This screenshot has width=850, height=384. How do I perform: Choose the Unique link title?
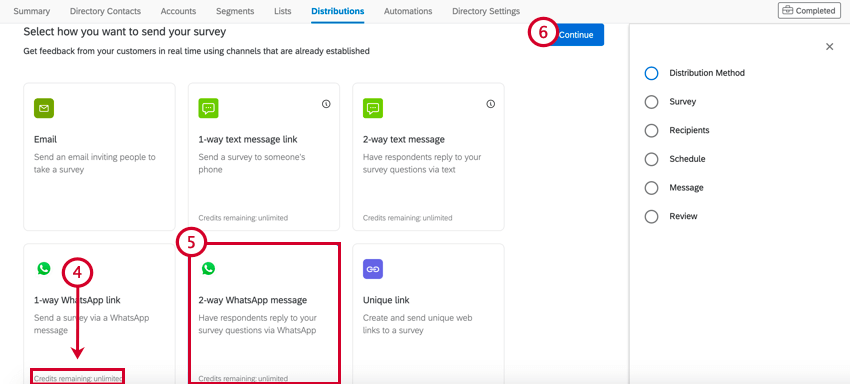tap(386, 300)
